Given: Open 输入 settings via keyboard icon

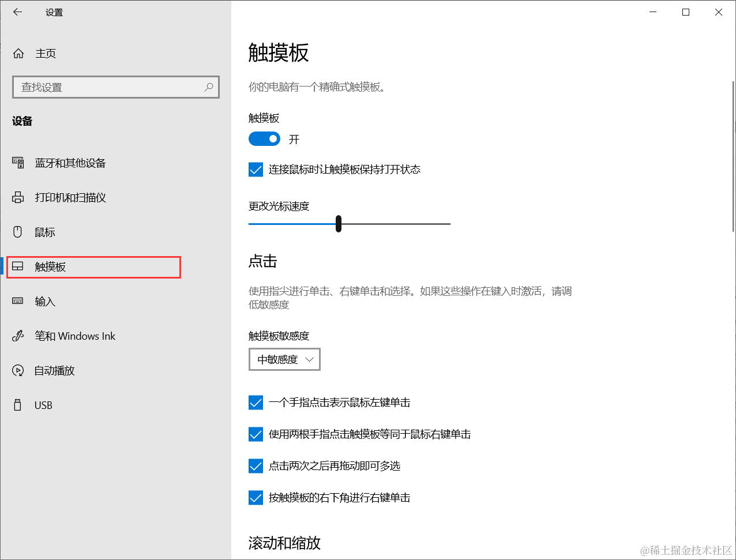Looking at the screenshot, I should [18, 301].
